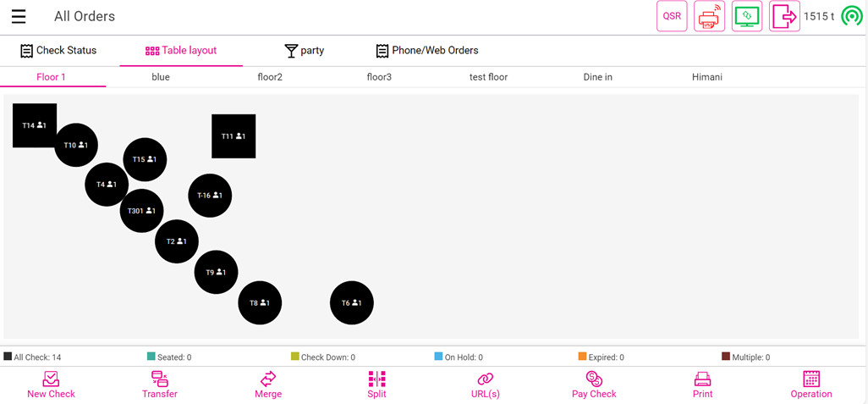Switch to Check Status tab
Viewport: 868px width, 404px height.
58,51
